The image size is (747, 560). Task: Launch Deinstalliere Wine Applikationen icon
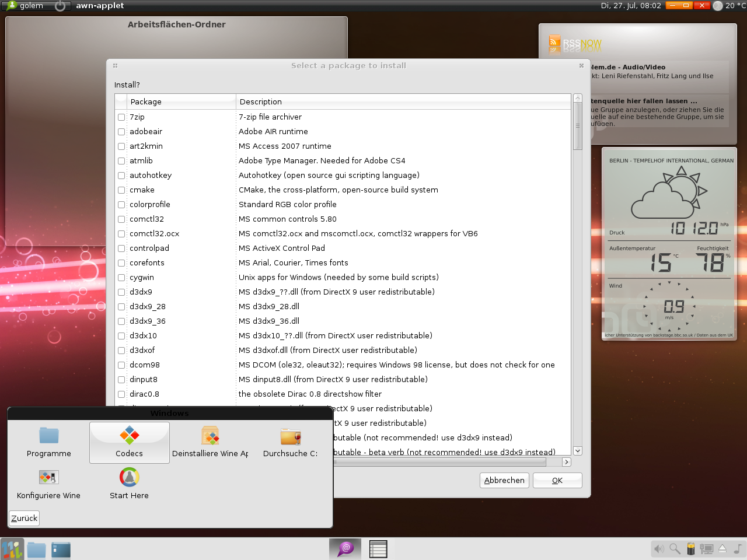click(210, 436)
